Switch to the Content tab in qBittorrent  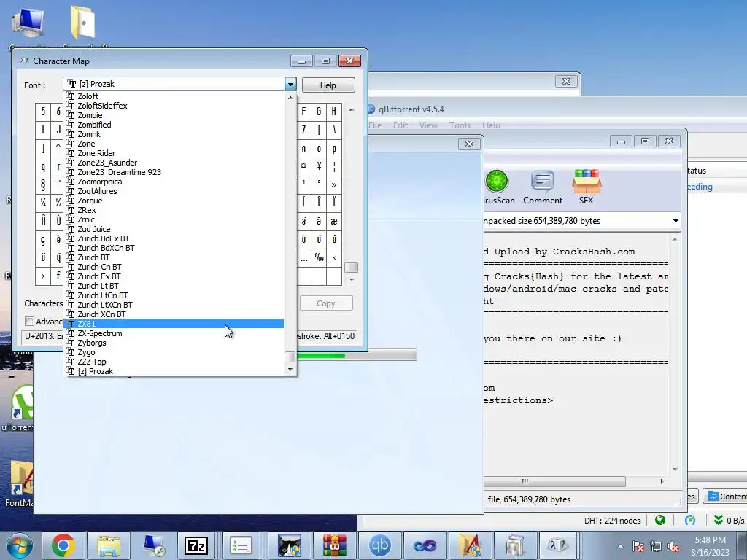(726, 496)
